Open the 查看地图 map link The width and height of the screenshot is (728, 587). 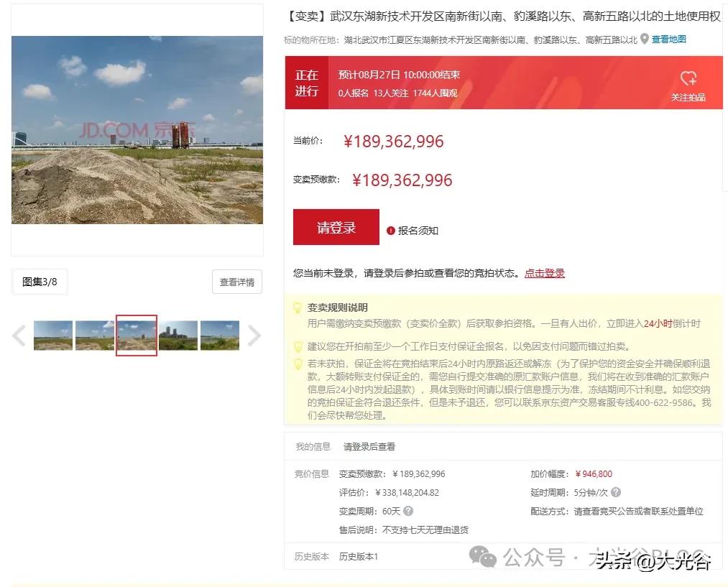[x=668, y=40]
